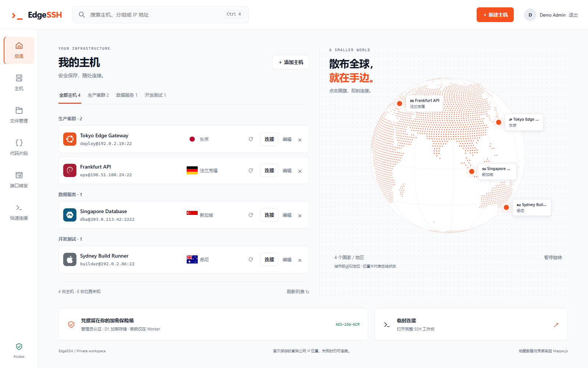Refresh location for Tokyo Edge Gateway
Screen dimensions: 588x368
(x=251, y=139)
